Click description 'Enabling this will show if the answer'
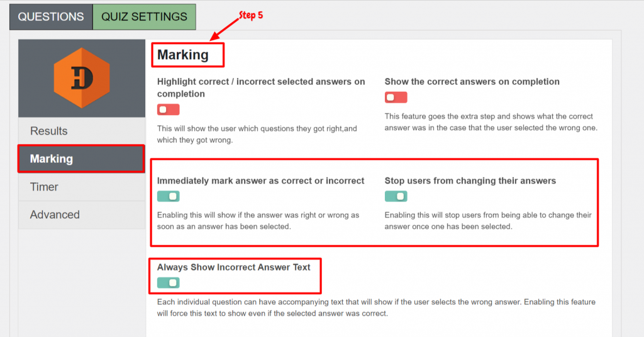Viewport: 644px width, 337px height. [258, 221]
